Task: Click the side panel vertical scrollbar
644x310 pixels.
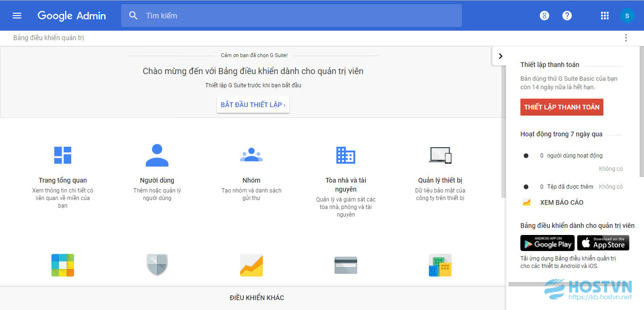Action: pos(642,112)
